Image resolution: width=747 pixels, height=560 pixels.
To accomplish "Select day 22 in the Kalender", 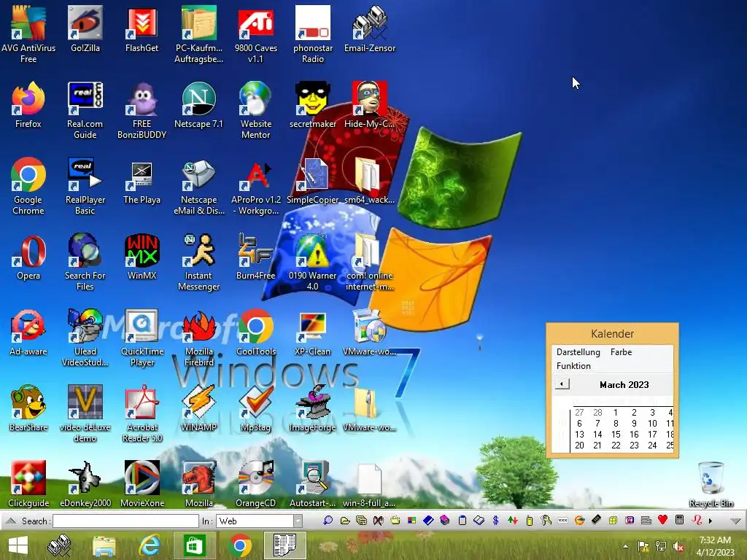I will click(x=616, y=446).
